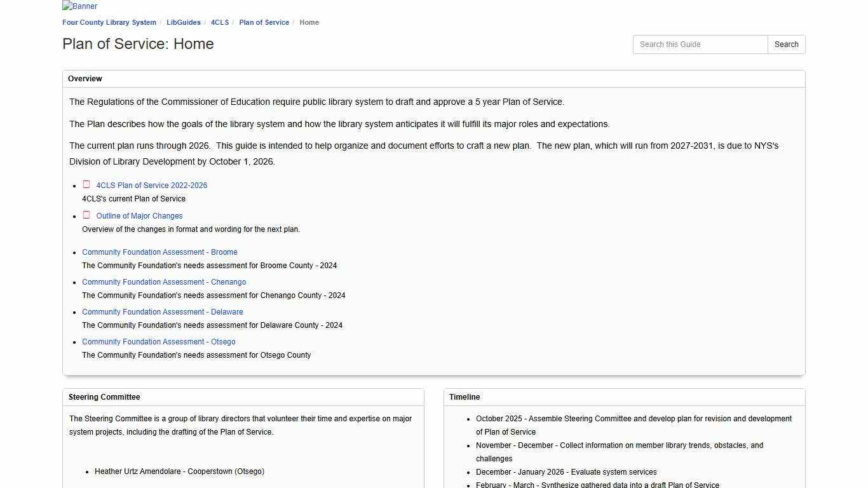Click the Steering Committee box header

[104, 396]
